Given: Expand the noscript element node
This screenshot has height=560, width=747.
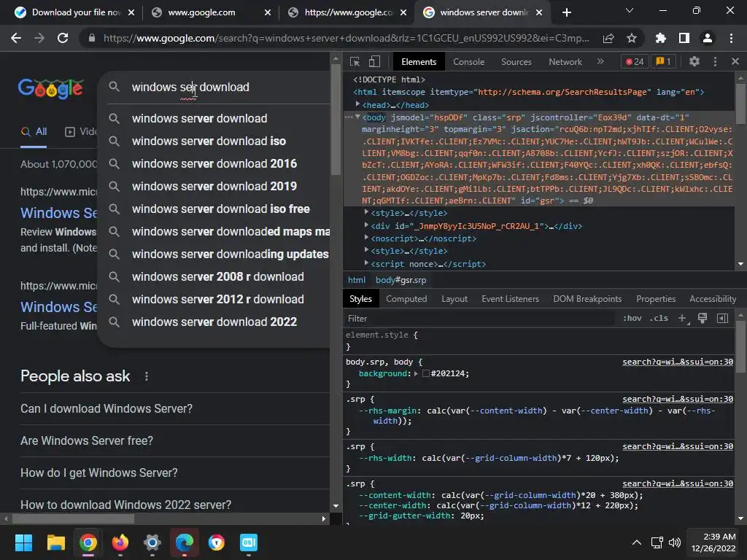Looking at the screenshot, I should (x=366, y=238).
